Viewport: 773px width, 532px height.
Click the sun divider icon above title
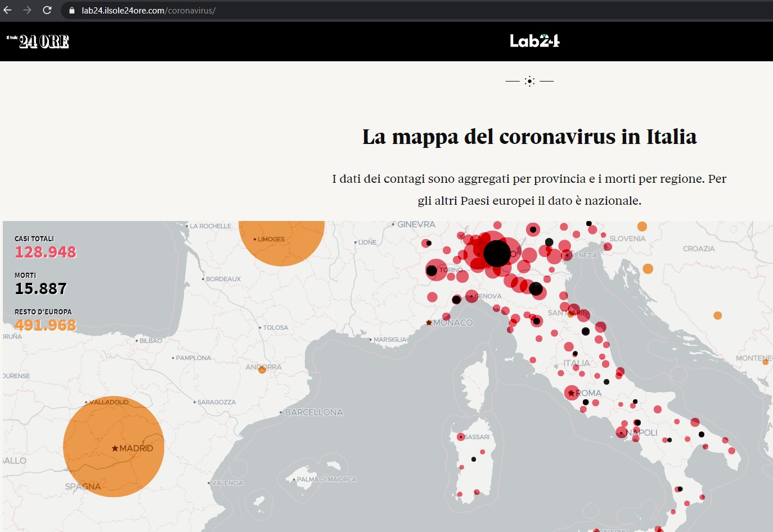(529, 81)
